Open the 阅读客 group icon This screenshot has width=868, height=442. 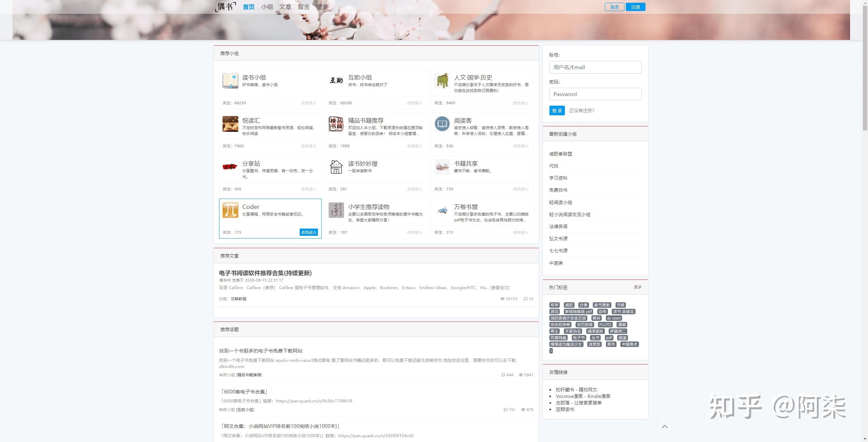(442, 124)
